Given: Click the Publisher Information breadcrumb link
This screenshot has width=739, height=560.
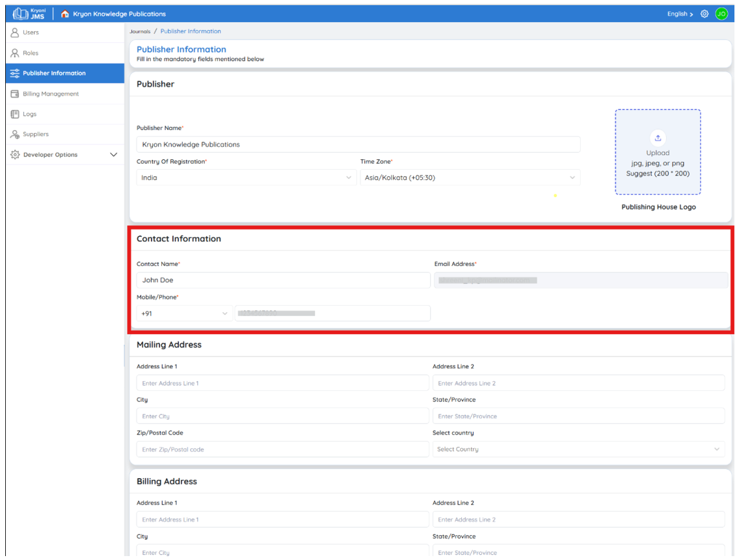Looking at the screenshot, I should [191, 31].
